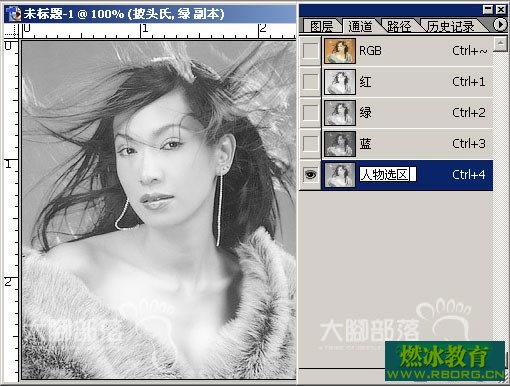This screenshot has width=510, height=386.
Task: Click the 红 channel thumbnail
Action: (x=340, y=82)
